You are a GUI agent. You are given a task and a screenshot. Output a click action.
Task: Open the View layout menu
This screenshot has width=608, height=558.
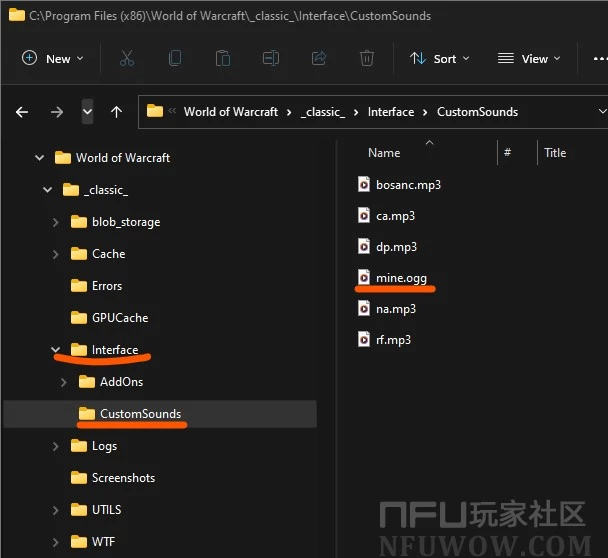tap(529, 59)
